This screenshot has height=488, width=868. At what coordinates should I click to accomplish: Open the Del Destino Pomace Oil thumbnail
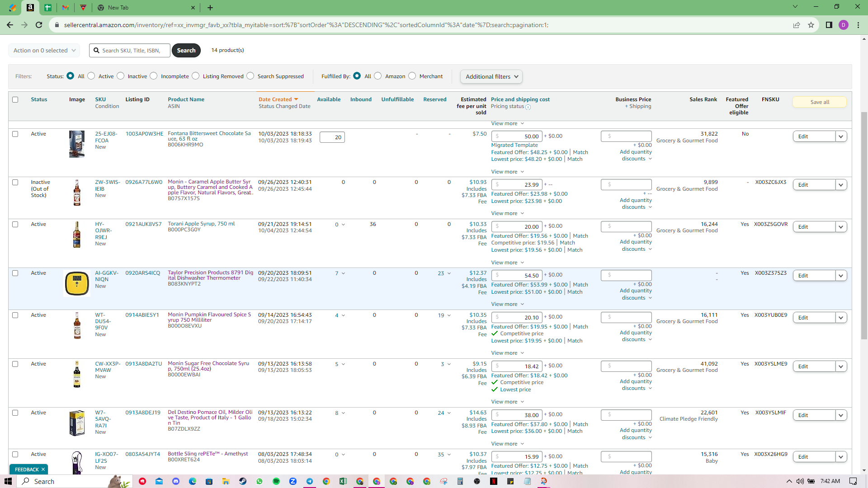77,423
